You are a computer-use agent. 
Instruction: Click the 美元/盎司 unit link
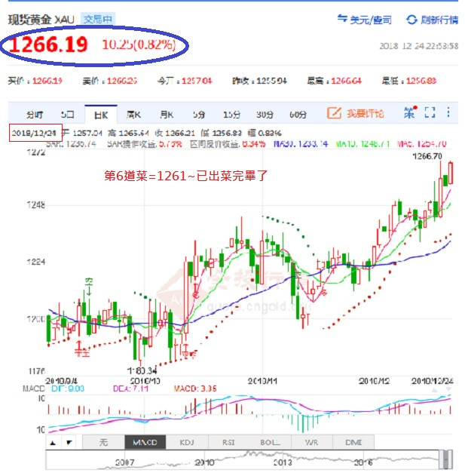tap(371, 20)
